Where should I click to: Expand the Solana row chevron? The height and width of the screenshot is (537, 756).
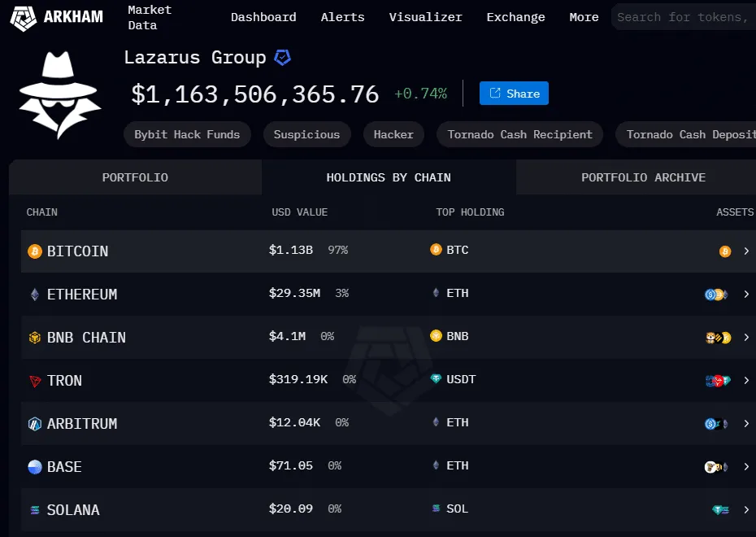(x=746, y=510)
